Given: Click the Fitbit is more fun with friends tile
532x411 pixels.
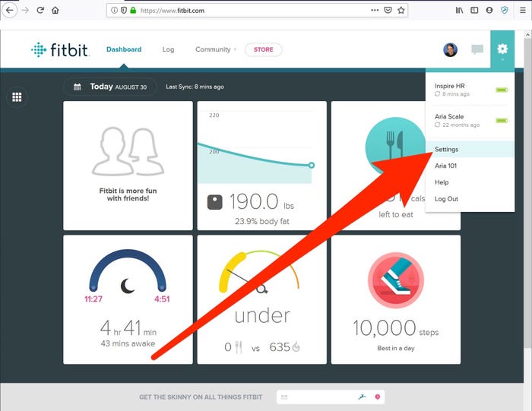Looking at the screenshot, I should (128, 166).
